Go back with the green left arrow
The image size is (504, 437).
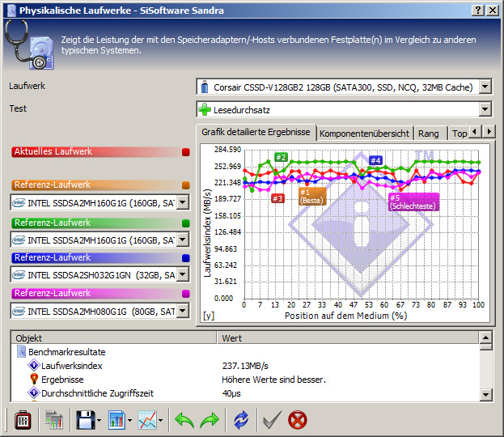click(184, 420)
